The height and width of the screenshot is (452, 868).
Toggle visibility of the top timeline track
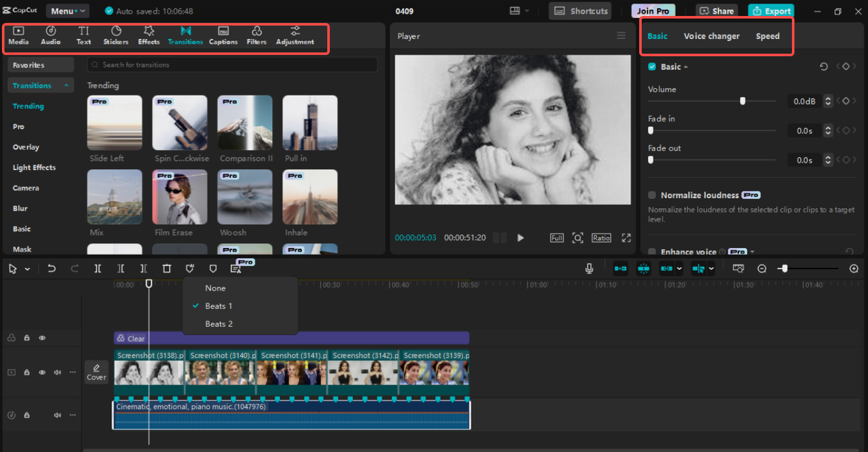[42, 338]
